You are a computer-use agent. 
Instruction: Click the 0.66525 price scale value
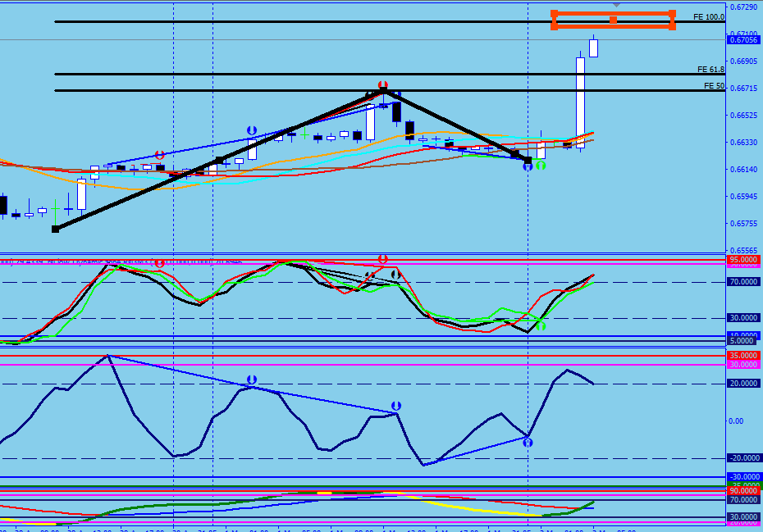coord(743,116)
